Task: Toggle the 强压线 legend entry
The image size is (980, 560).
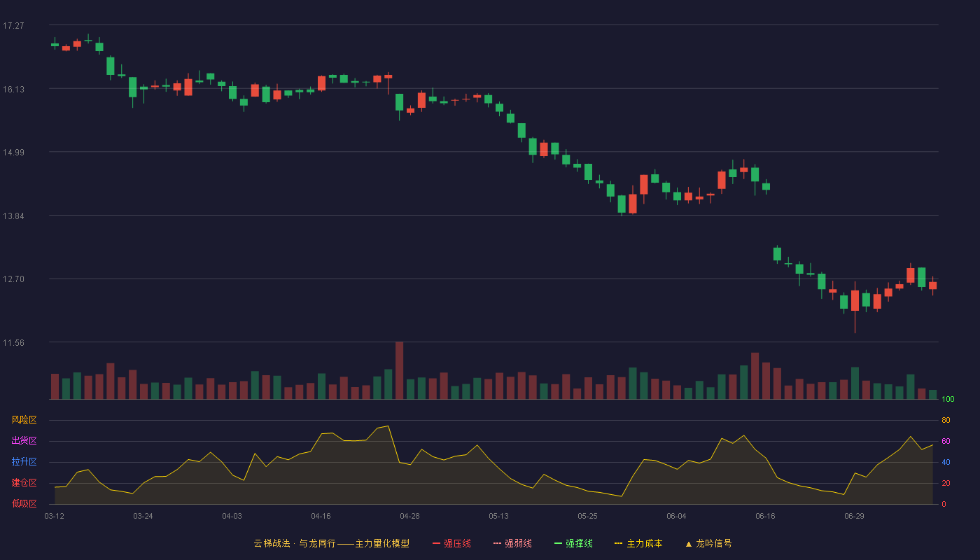Action: [451, 543]
